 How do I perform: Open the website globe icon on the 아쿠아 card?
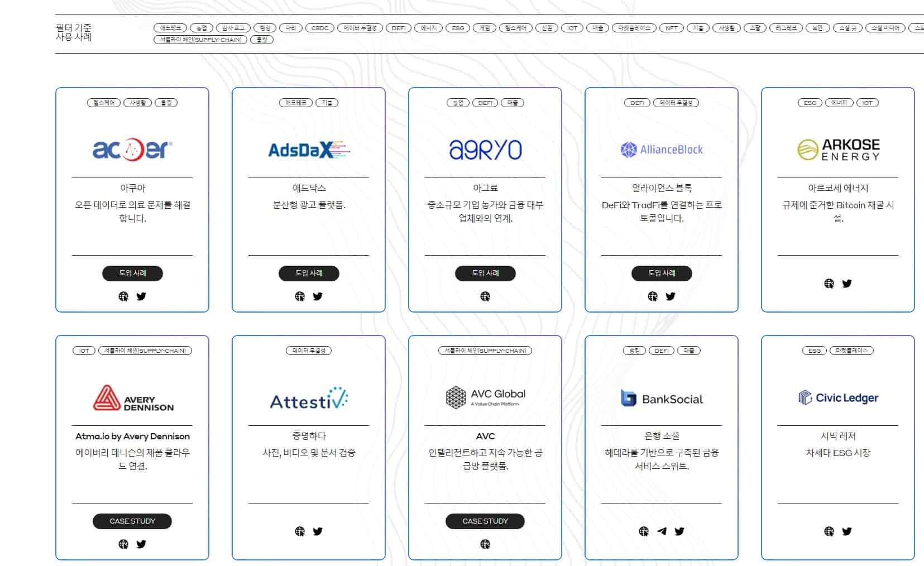[123, 296]
